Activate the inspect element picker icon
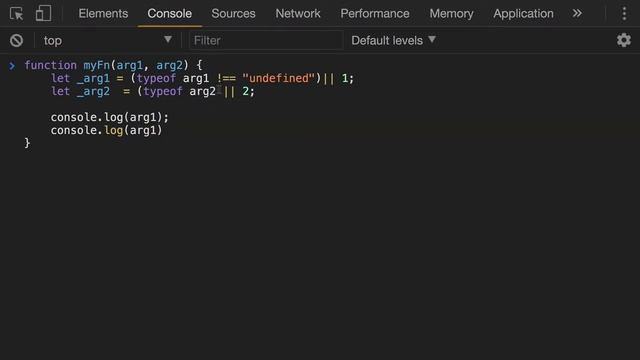This screenshot has height=360, width=640. (16, 13)
